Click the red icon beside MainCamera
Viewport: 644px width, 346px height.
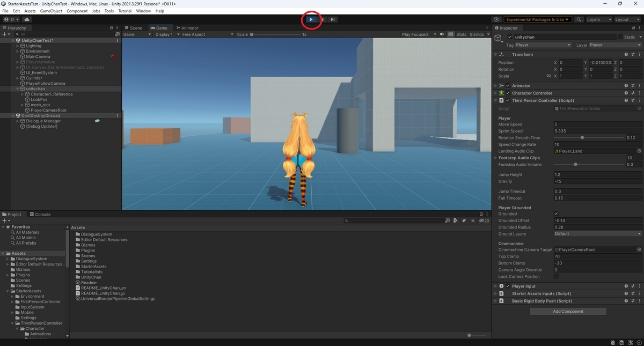tap(113, 56)
